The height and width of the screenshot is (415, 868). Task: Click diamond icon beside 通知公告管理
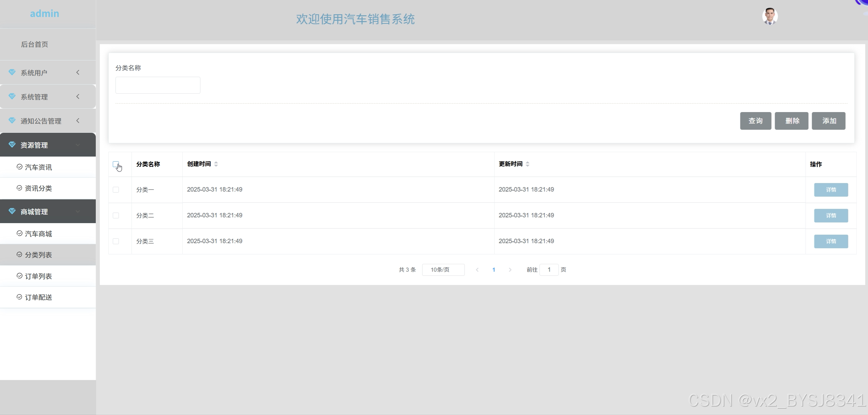click(12, 121)
